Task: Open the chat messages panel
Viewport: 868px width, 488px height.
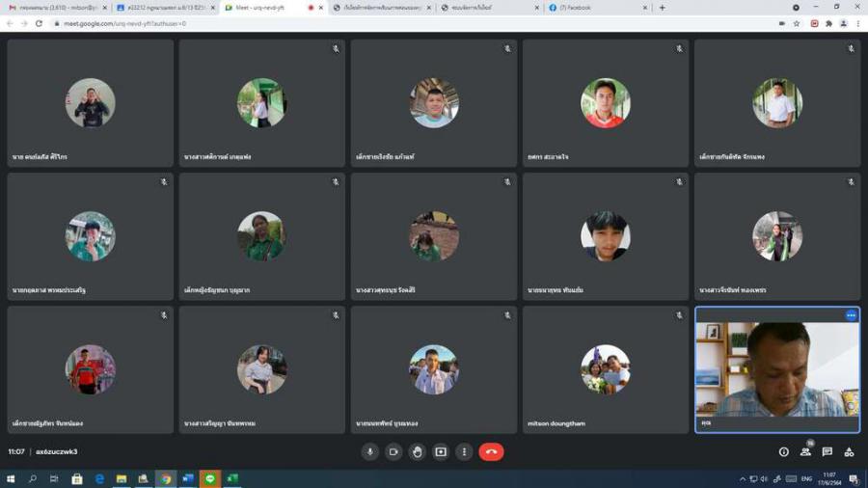Action: pos(827,451)
